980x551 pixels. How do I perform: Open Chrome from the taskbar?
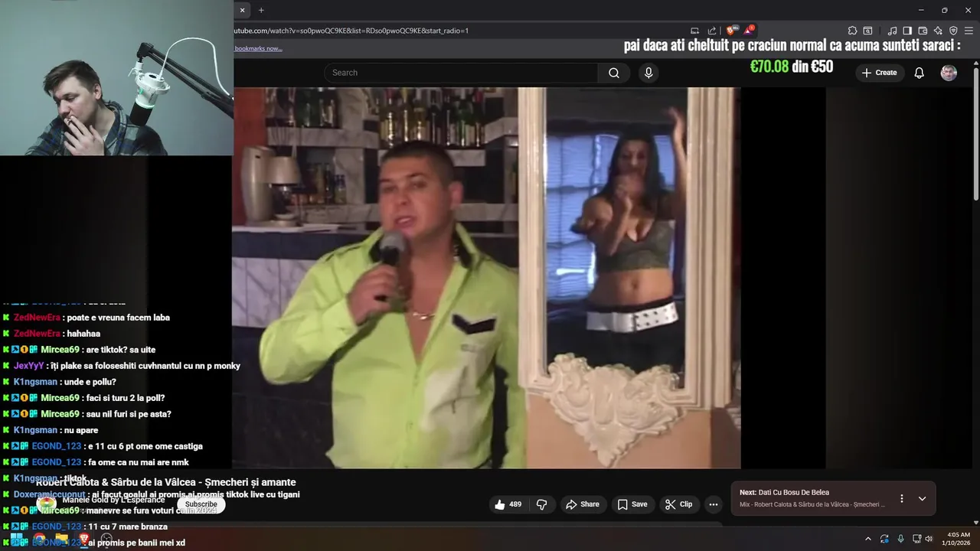[38, 539]
